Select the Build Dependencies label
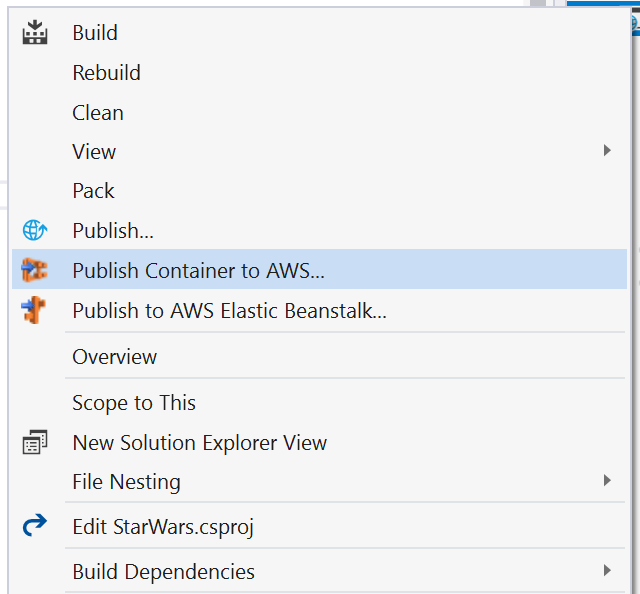This screenshot has width=640, height=594. [x=163, y=572]
